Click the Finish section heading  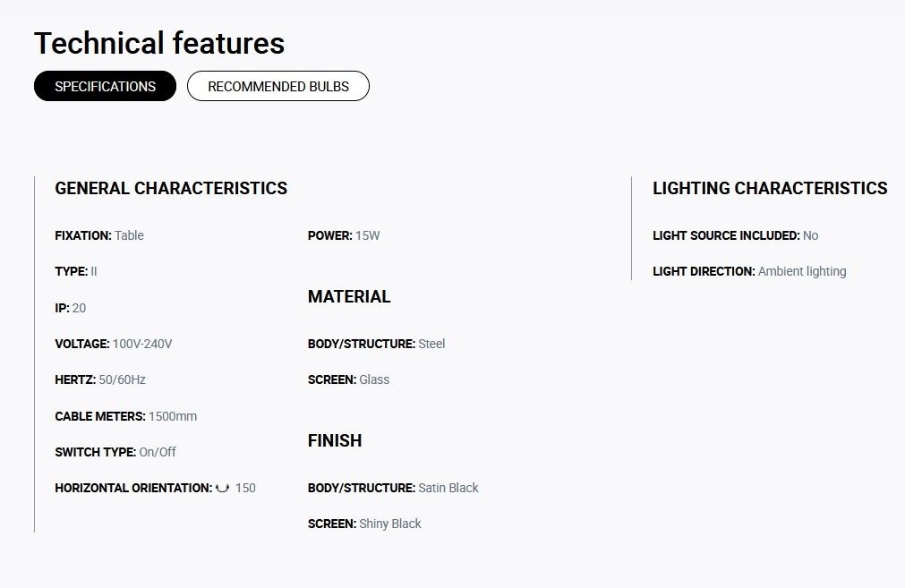[335, 441]
